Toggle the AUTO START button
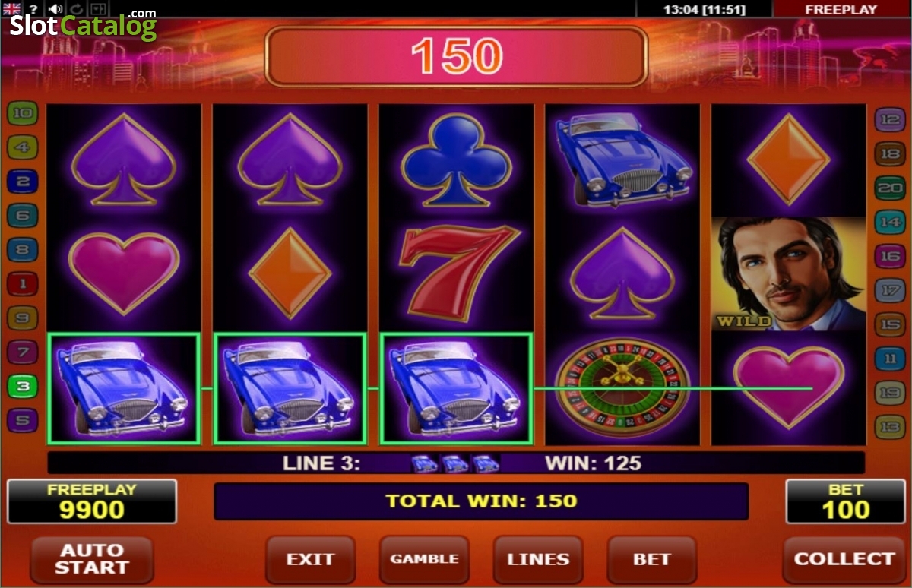 (91, 560)
